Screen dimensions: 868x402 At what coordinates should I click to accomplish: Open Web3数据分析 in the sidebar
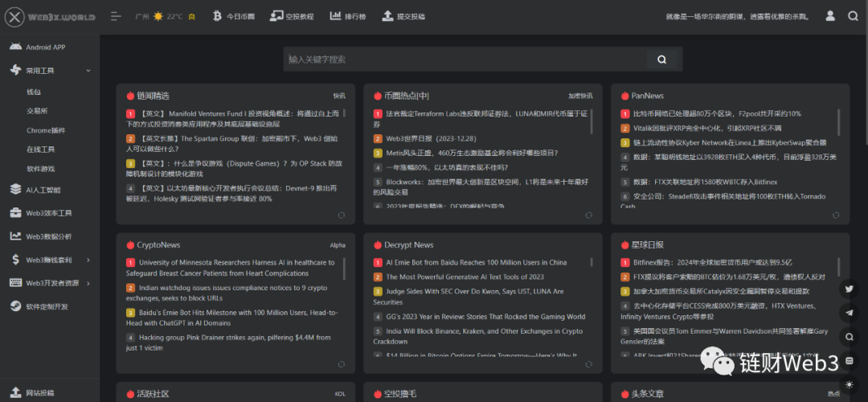[50, 236]
